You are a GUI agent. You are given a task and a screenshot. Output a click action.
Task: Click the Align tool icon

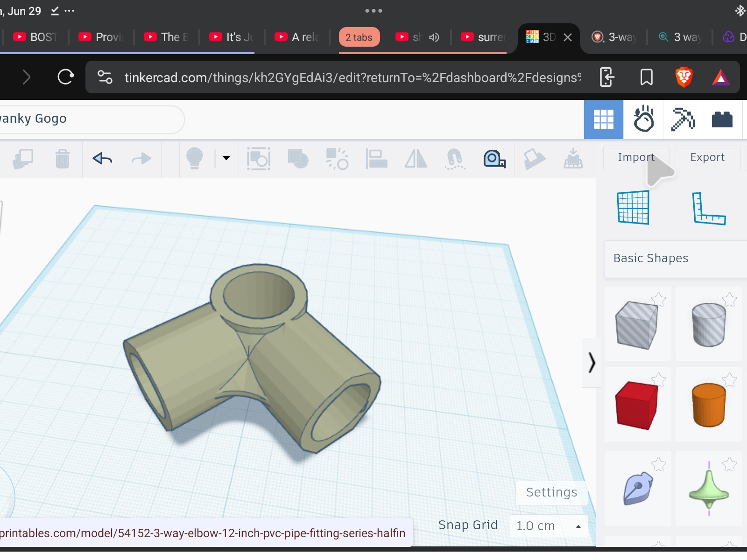(x=376, y=159)
